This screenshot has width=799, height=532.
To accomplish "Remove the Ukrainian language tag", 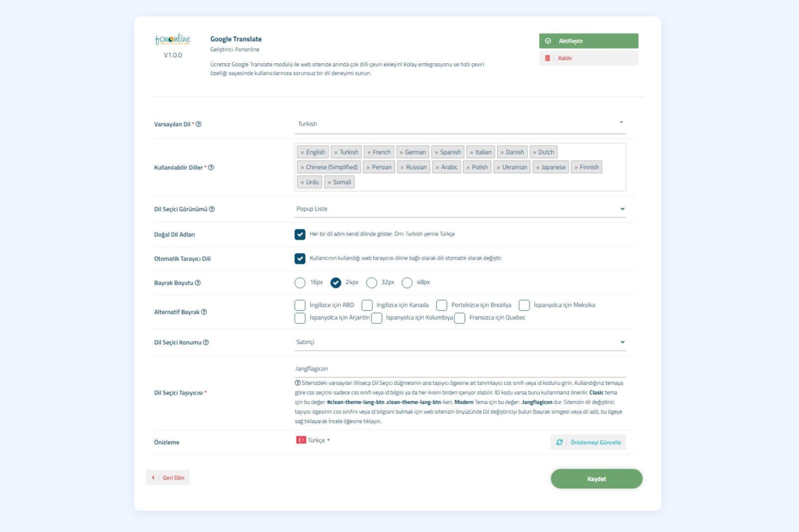I will 498,168.
